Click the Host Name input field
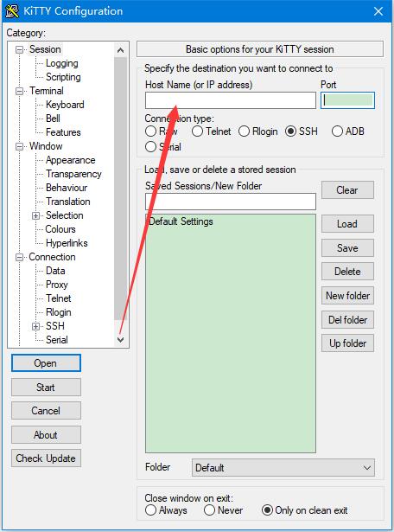Viewport: 394px width, 532px height. (x=231, y=100)
